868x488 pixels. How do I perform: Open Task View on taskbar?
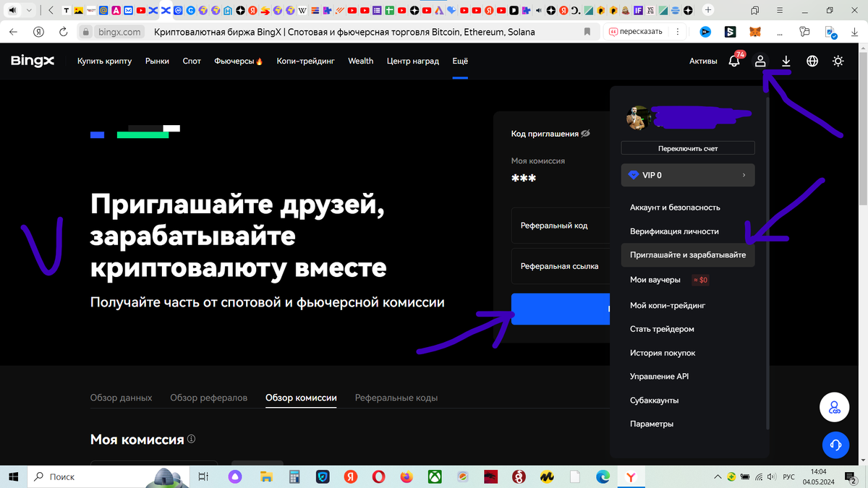(203, 476)
